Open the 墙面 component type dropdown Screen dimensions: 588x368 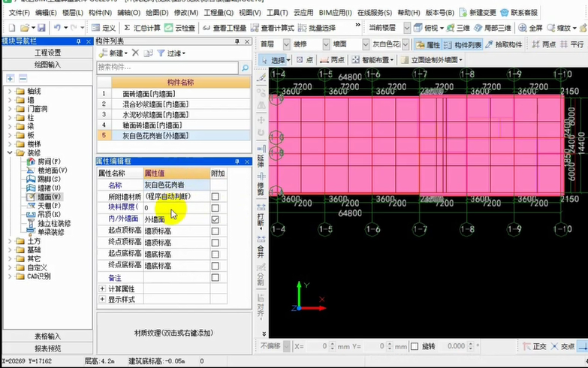[366, 44]
